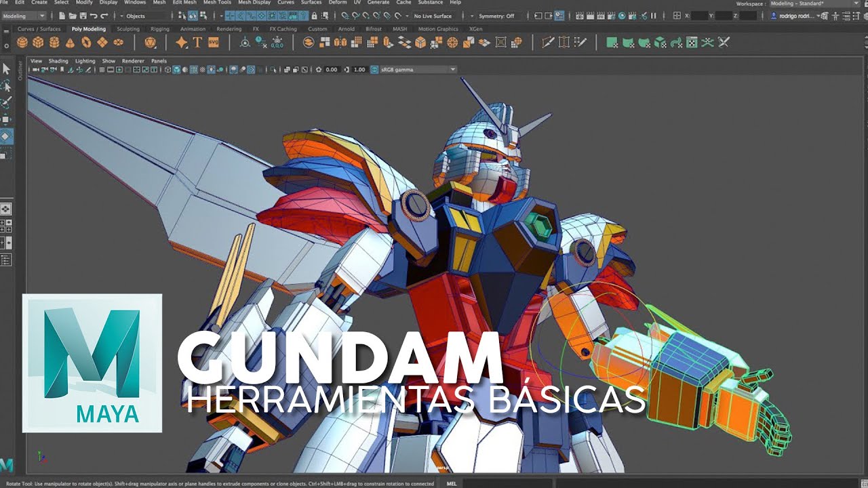Create a polygon cylinder from the shelf
Image resolution: width=868 pixels, height=488 pixels.
pyautogui.click(x=55, y=43)
